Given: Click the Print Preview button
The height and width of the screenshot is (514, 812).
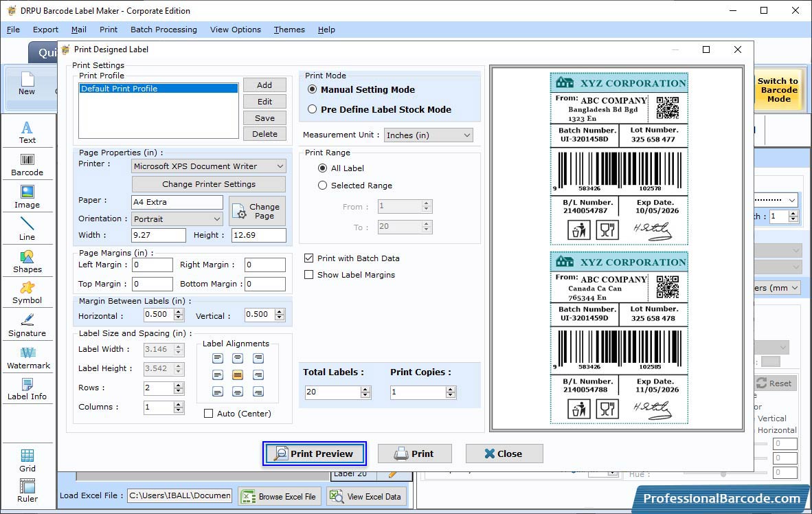Looking at the screenshot, I should (315, 454).
